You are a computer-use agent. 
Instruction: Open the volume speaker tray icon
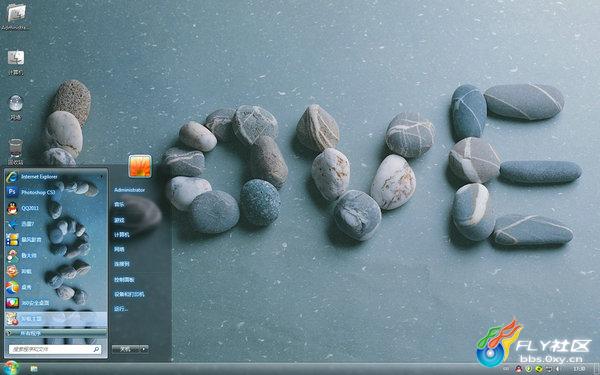[557, 368]
